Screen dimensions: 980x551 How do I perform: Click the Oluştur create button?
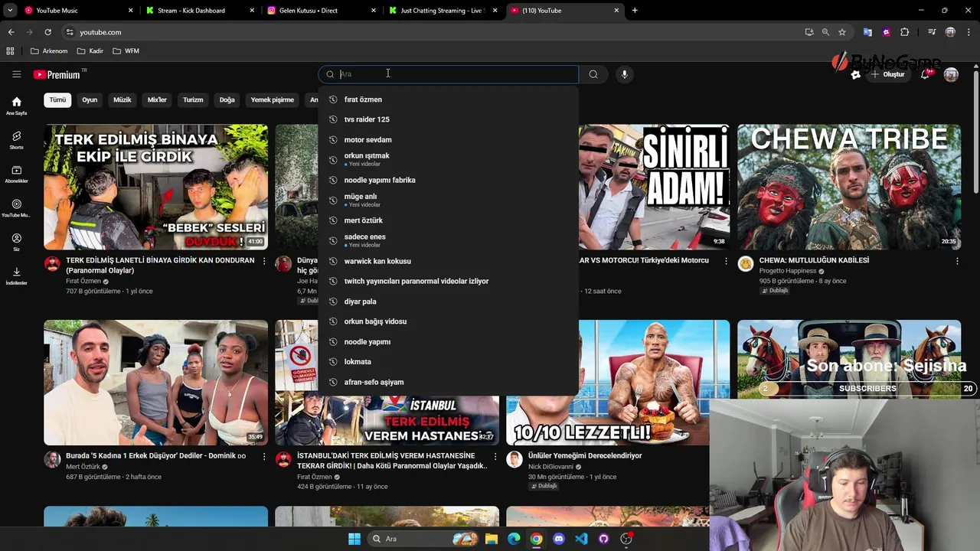click(887, 74)
